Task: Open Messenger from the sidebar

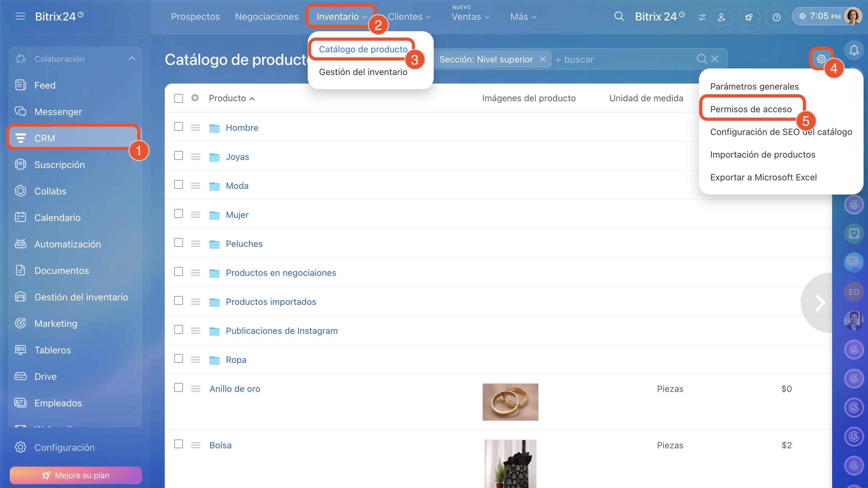Action: pos(58,112)
